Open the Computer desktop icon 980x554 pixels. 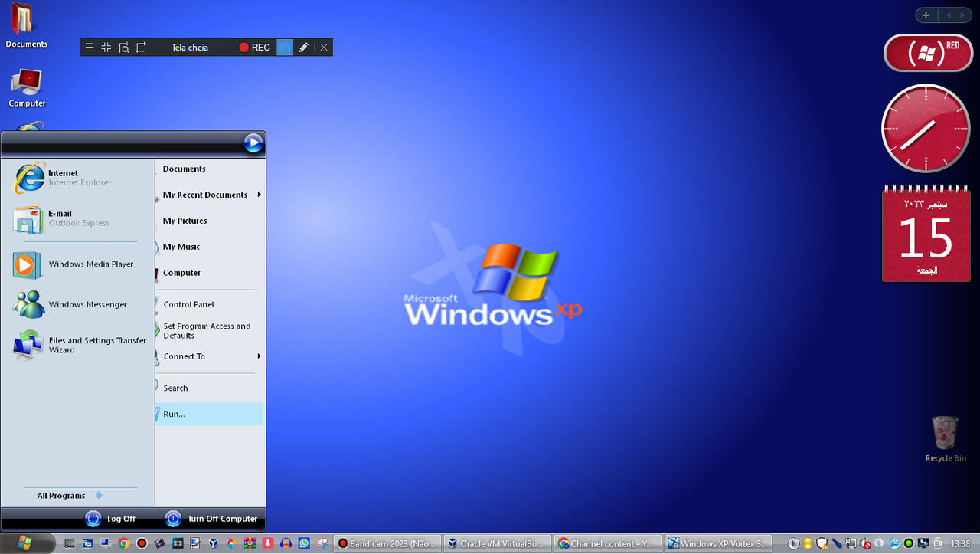27,87
